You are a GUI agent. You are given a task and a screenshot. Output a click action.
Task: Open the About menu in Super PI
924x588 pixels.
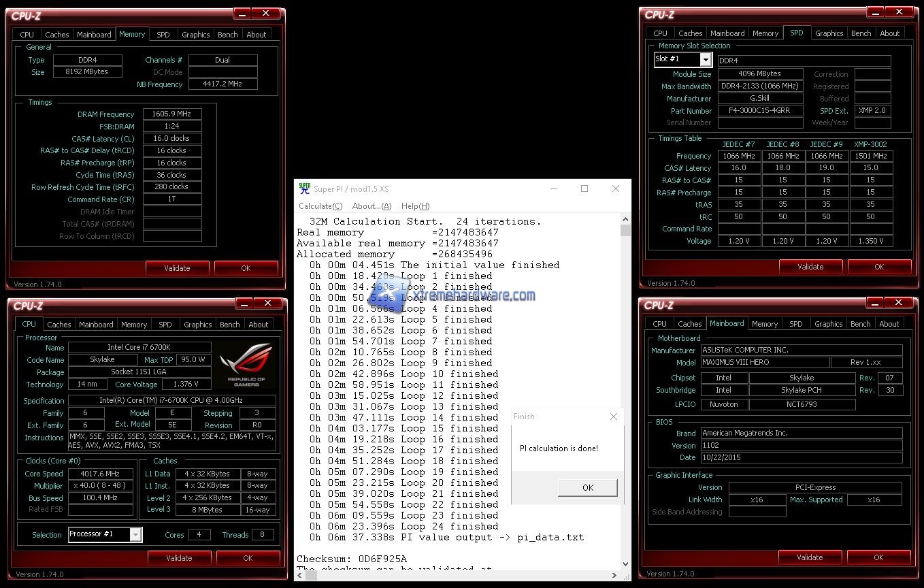click(x=372, y=206)
